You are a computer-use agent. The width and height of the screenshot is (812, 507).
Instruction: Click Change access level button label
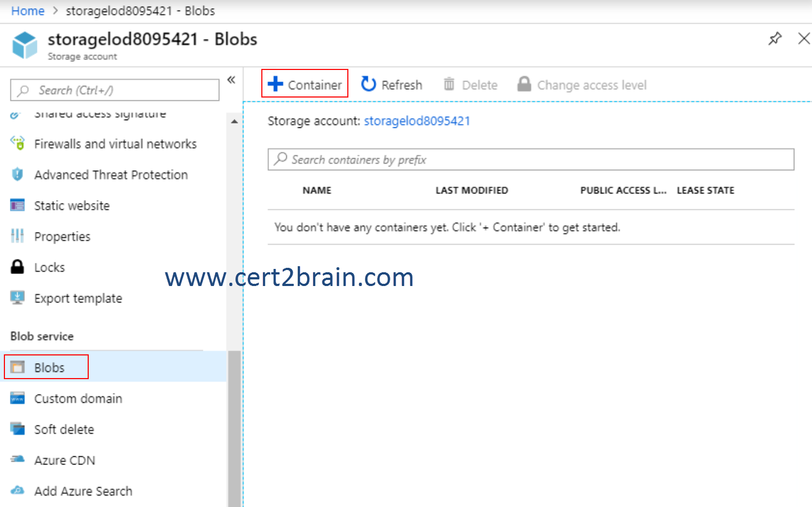(592, 85)
